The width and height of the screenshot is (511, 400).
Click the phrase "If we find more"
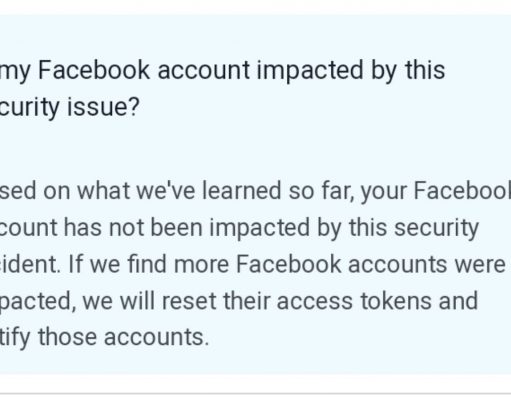pyautogui.click(x=149, y=264)
